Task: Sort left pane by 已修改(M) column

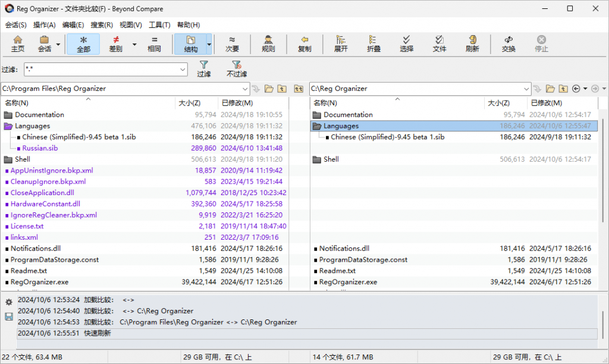Action: click(x=253, y=103)
